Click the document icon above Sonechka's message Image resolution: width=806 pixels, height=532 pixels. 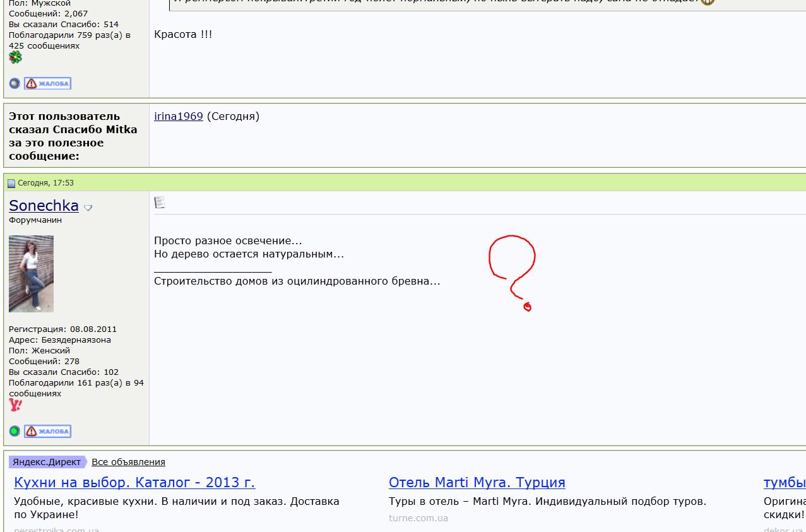[159, 202]
